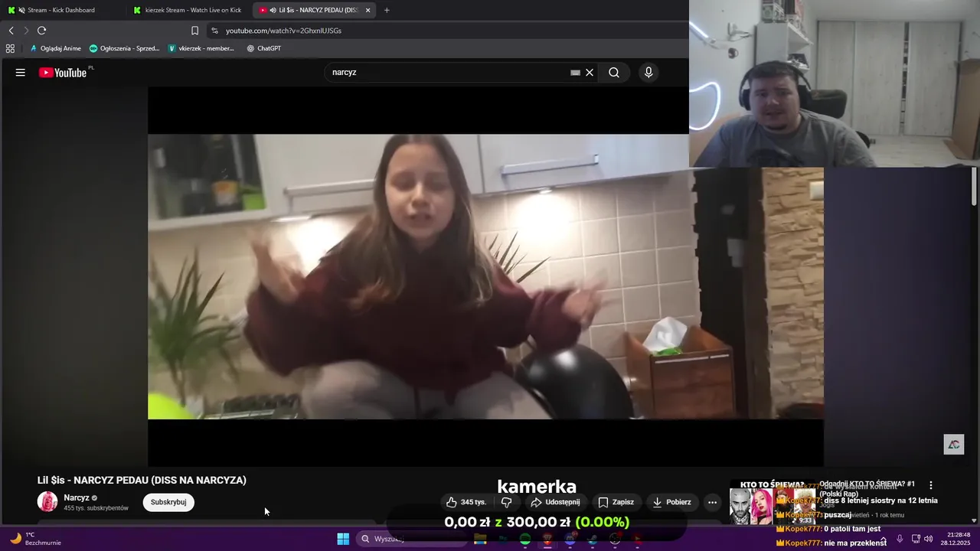
Task: Go back in the browser history
Action: tap(11, 31)
